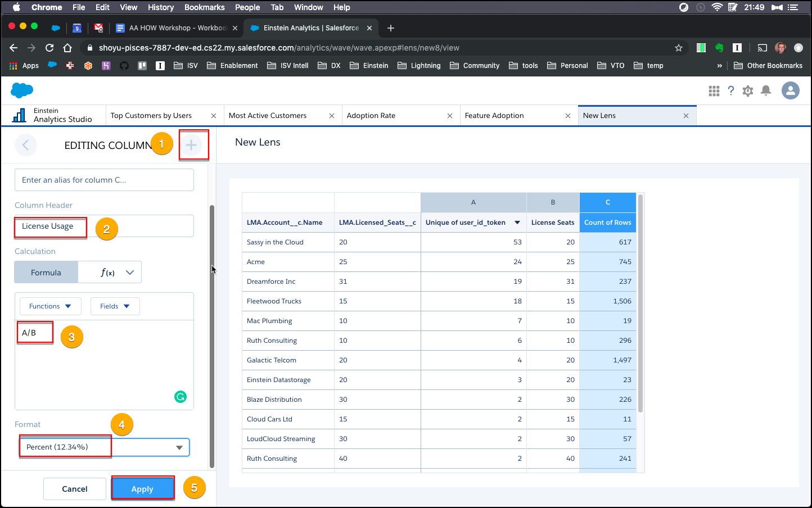Open the Lightning bookmarks folder

pos(419,66)
